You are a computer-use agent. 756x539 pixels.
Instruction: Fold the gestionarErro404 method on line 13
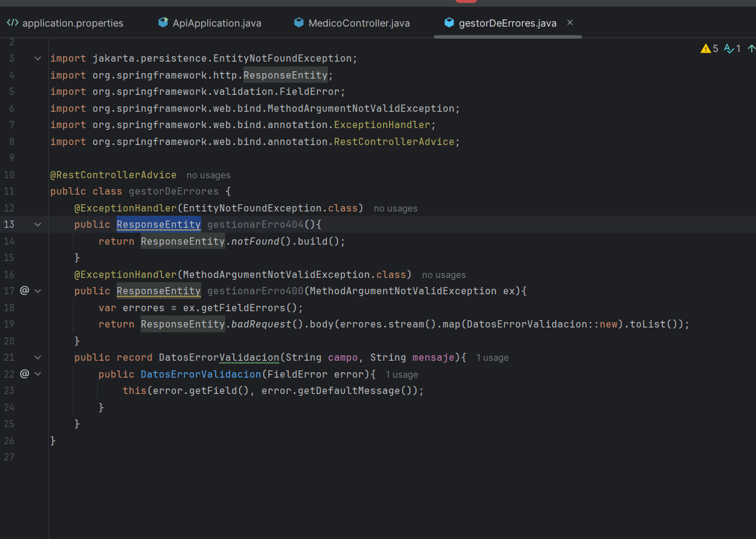(38, 224)
